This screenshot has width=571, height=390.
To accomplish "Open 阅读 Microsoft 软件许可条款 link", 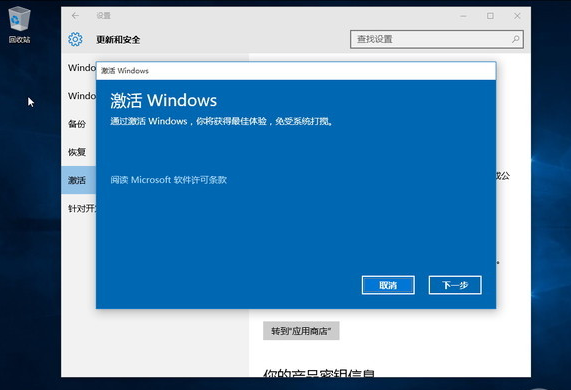I will pos(169,180).
